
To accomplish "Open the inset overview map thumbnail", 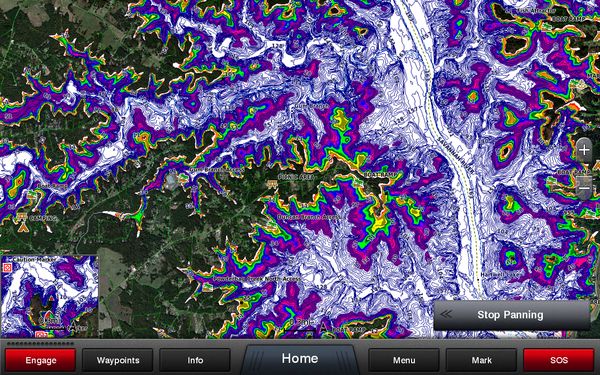I will (x=49, y=297).
